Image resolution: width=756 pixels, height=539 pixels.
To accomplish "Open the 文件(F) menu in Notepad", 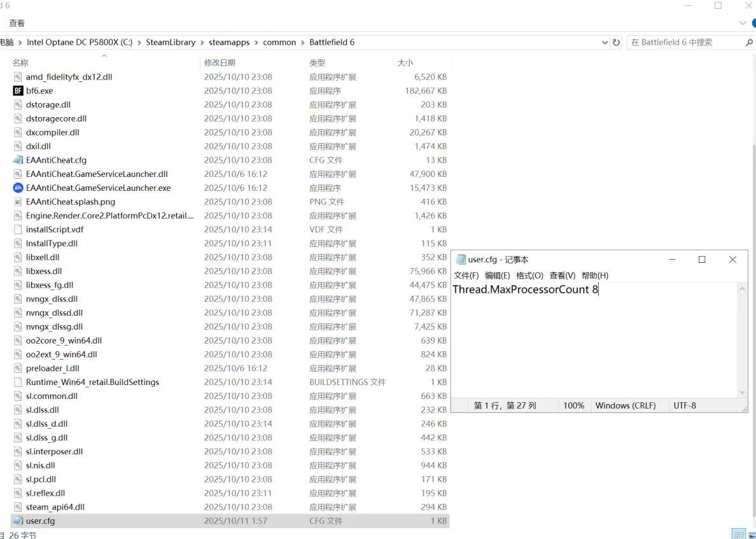I will (x=466, y=276).
